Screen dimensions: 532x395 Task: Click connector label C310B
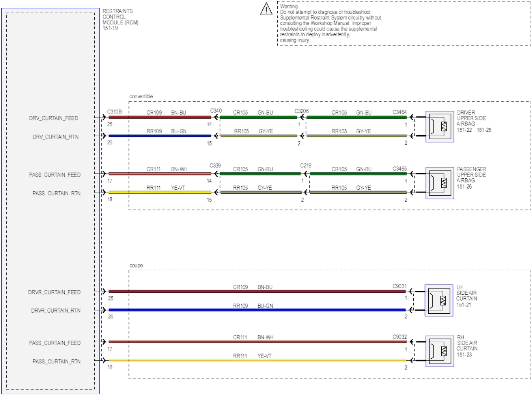pyautogui.click(x=114, y=112)
